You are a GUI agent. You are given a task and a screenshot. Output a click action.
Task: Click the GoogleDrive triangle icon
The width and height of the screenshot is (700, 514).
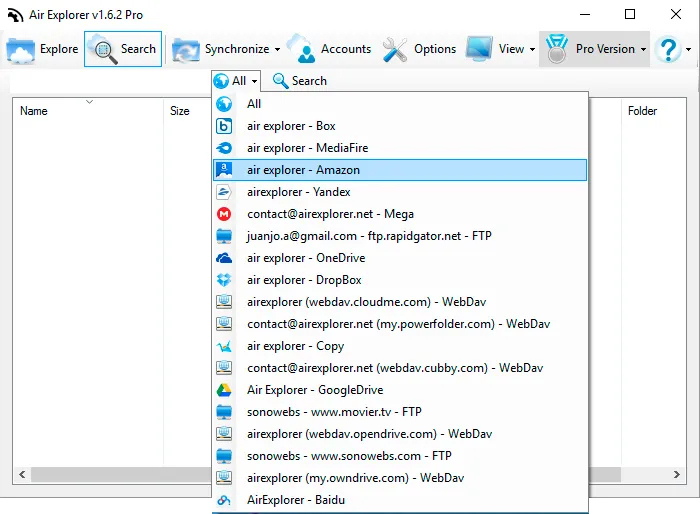[x=224, y=390]
